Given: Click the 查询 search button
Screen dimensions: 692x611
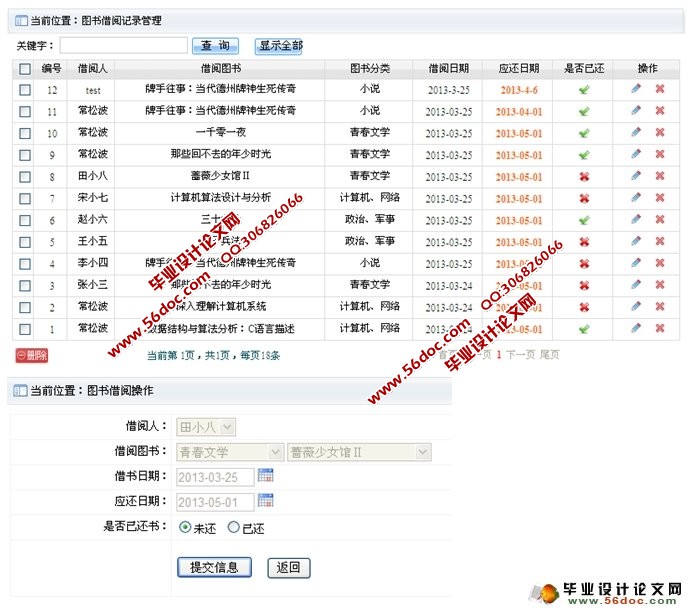Looking at the screenshot, I should [215, 46].
